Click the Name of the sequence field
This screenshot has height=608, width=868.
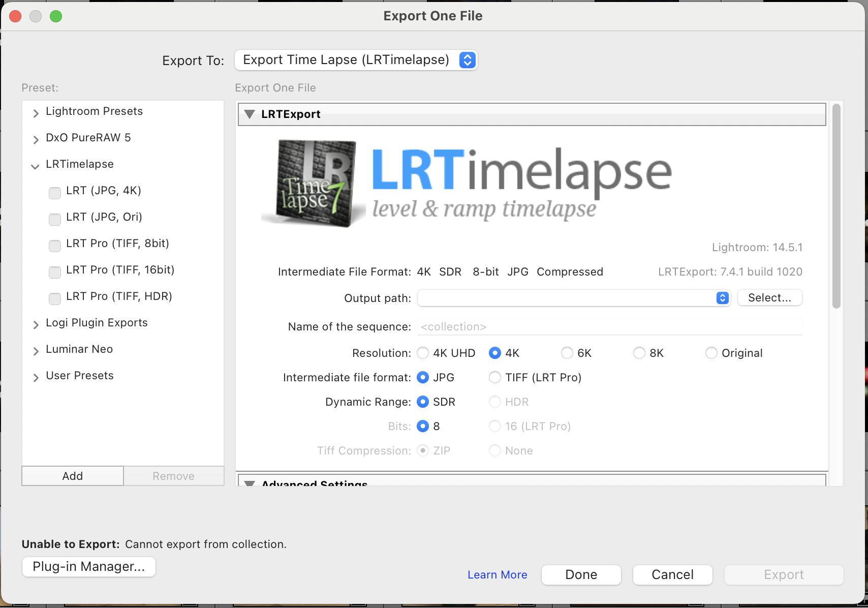coord(609,327)
